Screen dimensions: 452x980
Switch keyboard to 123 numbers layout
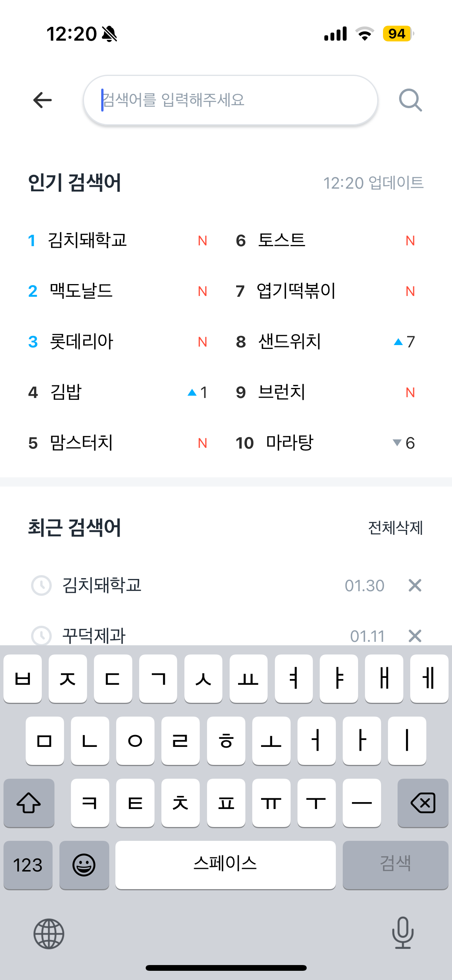tap(28, 865)
